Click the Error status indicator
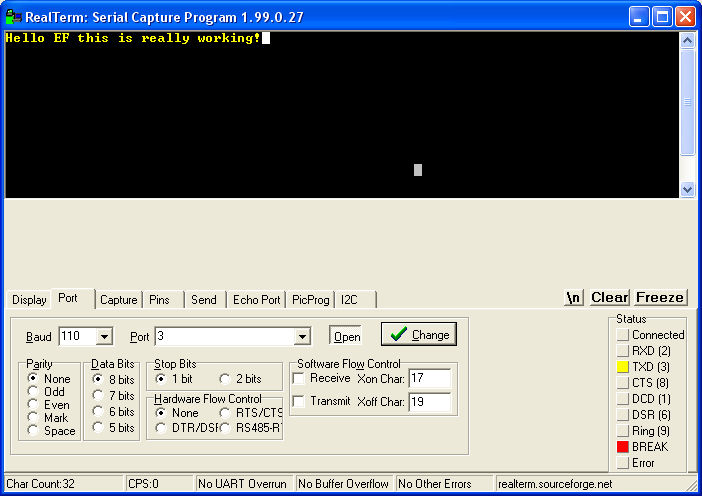This screenshot has height=496, width=702. pos(622,463)
